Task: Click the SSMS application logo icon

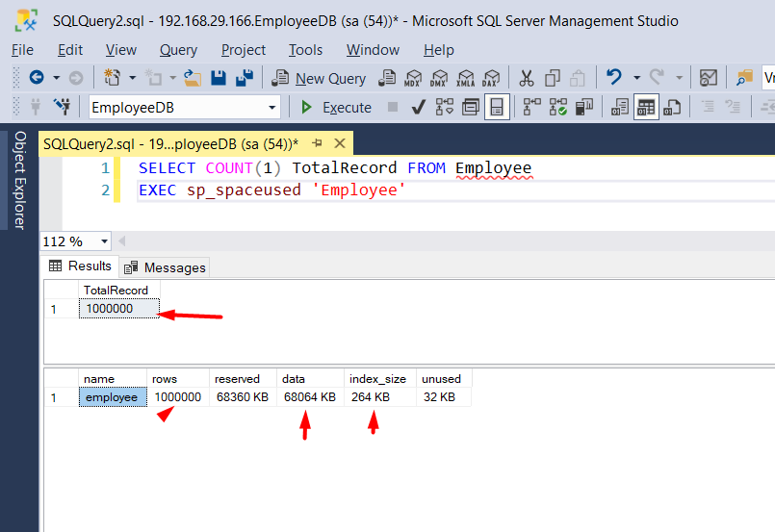Action: 26,20
